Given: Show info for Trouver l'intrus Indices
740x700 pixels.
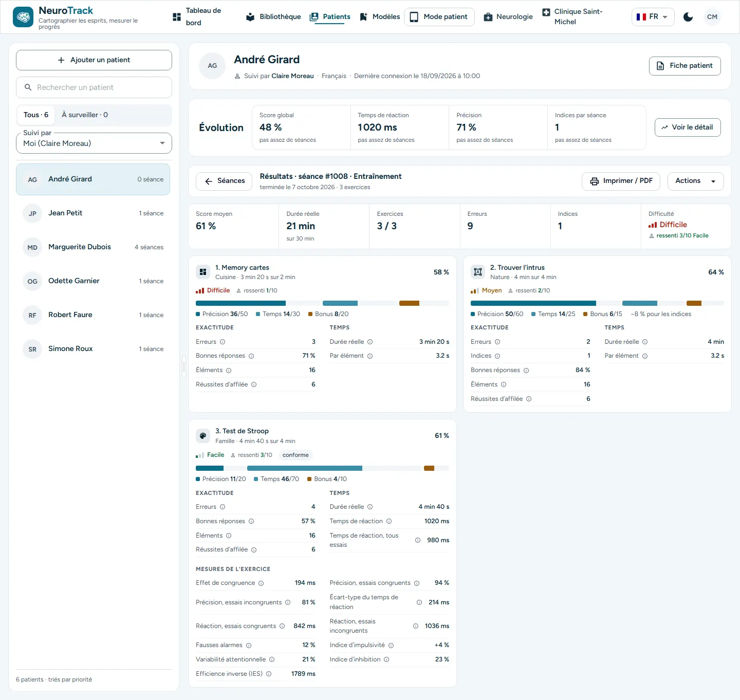Looking at the screenshot, I should click(x=497, y=356).
